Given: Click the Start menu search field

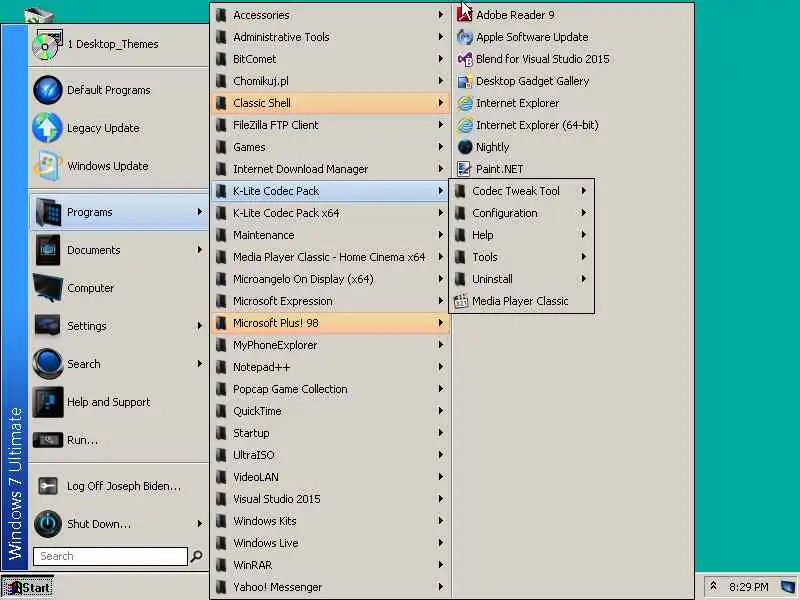Looking at the screenshot, I should [110, 556].
